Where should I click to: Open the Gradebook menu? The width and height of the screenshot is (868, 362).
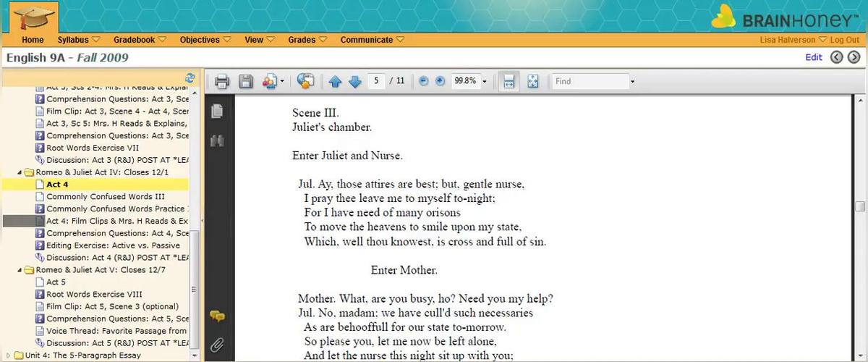click(140, 40)
